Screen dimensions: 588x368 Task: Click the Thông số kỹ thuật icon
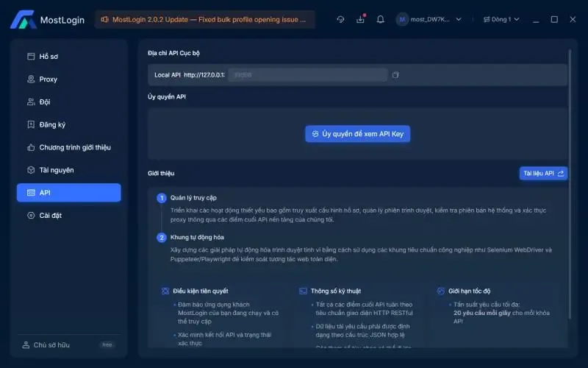click(x=303, y=291)
